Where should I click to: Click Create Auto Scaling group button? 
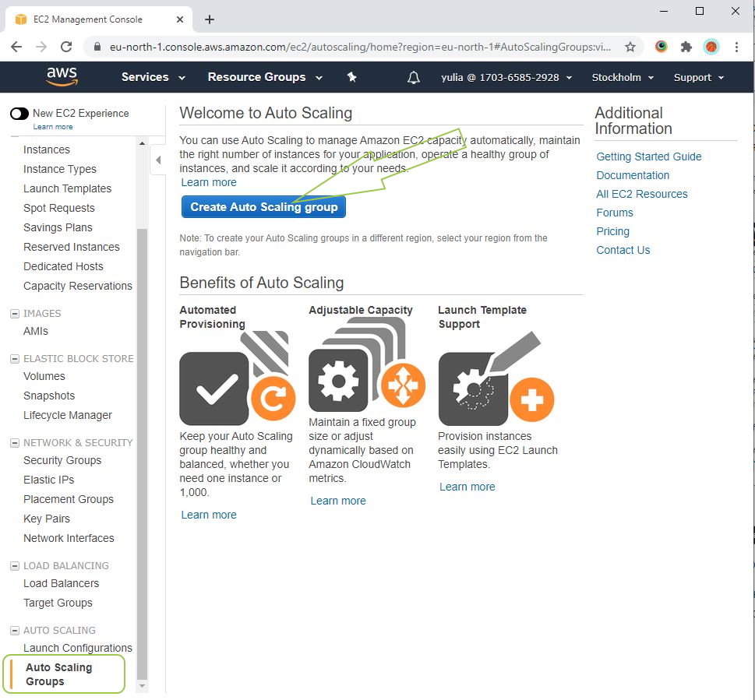tap(263, 207)
